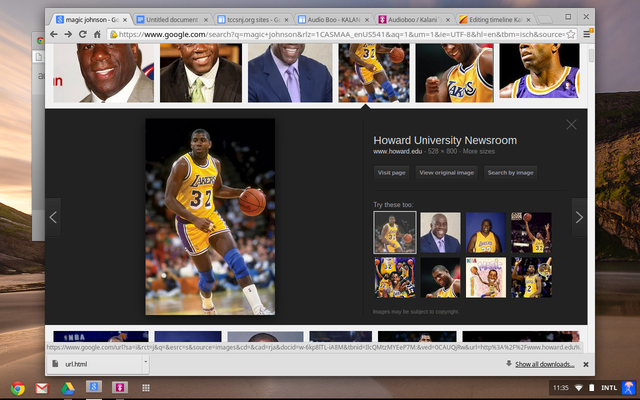Close the Untitled document tab

(x=206, y=20)
